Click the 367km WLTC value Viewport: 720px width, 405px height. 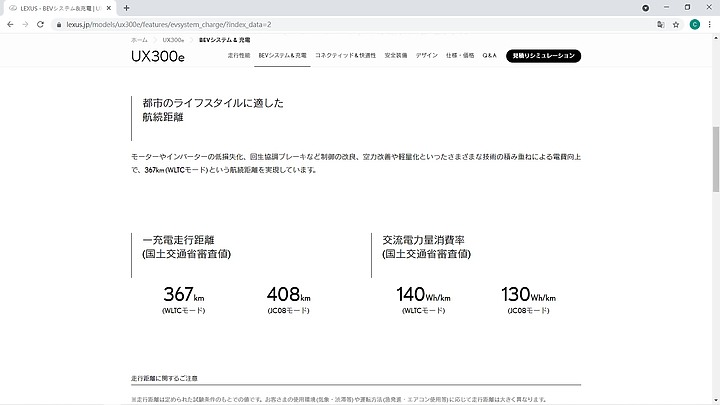pos(184,295)
